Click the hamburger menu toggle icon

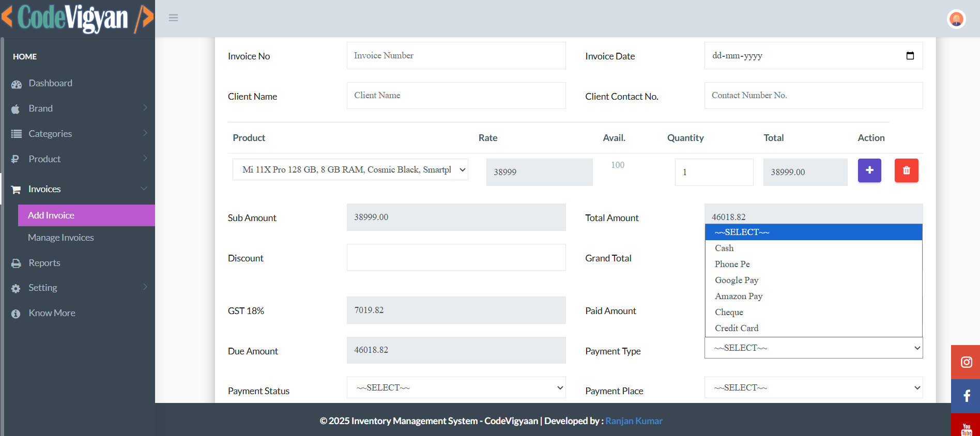173,18
